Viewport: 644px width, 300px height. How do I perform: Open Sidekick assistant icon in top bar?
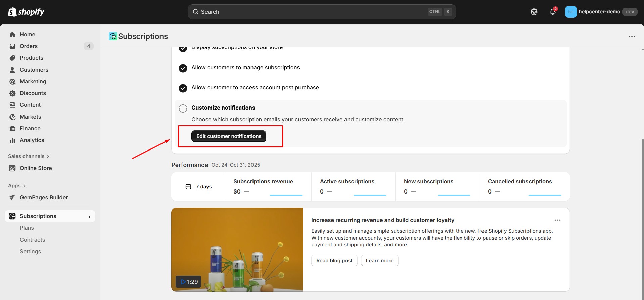[534, 12]
